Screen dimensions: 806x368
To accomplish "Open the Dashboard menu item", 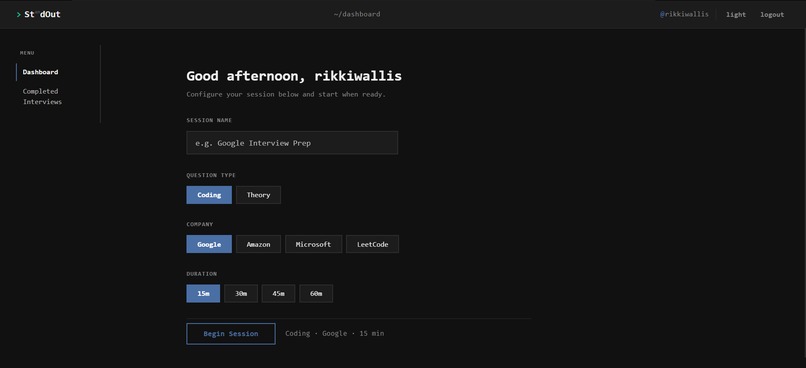I will coord(40,72).
